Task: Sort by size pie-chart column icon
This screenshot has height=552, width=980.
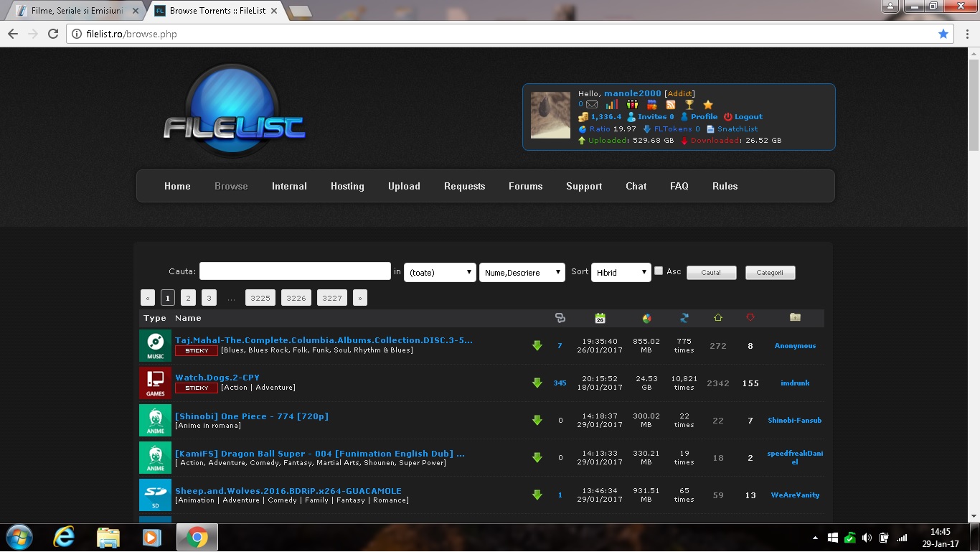Action: click(x=646, y=318)
